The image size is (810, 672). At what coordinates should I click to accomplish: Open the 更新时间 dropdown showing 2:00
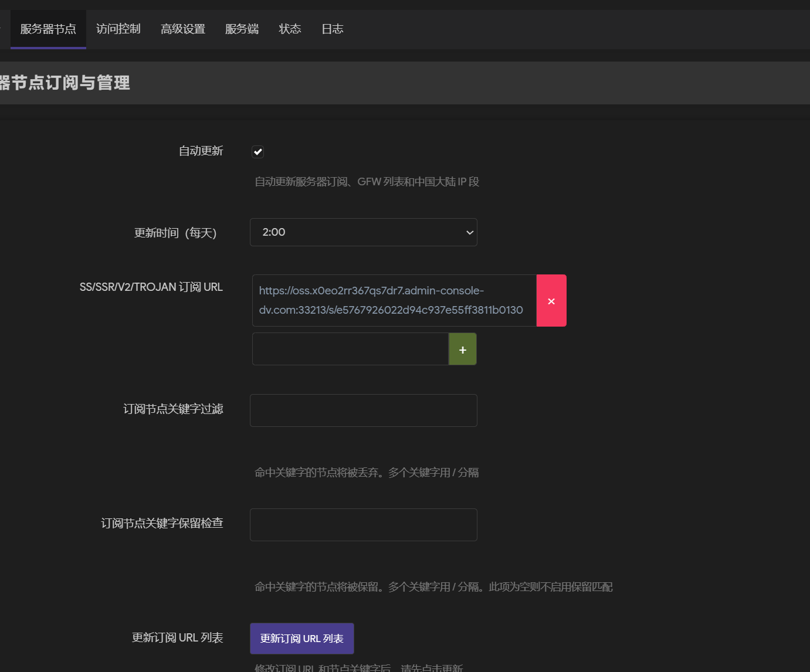(x=364, y=232)
